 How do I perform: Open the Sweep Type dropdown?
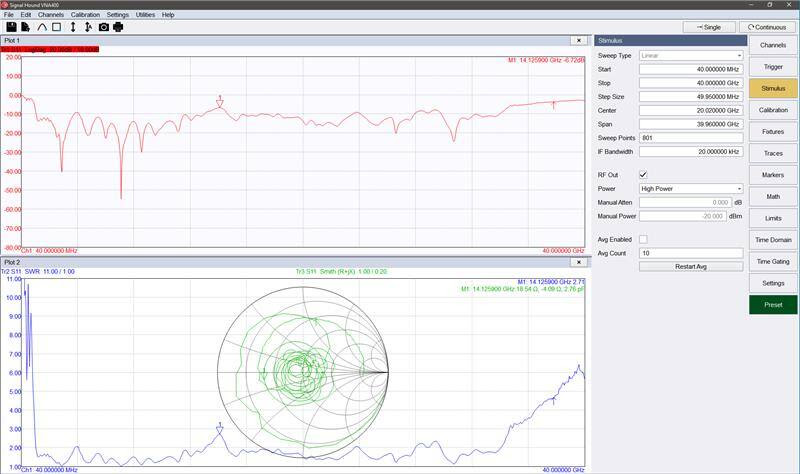click(691, 55)
